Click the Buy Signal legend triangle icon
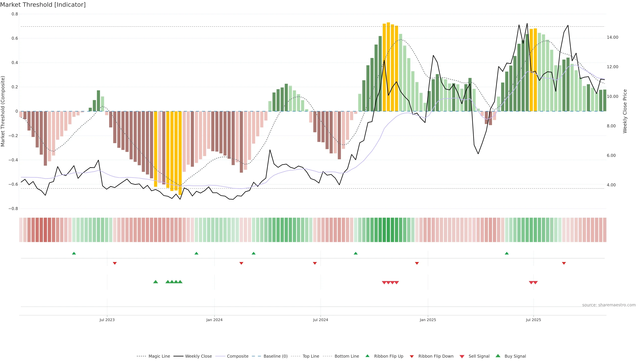The height and width of the screenshot is (362, 644). point(498,356)
